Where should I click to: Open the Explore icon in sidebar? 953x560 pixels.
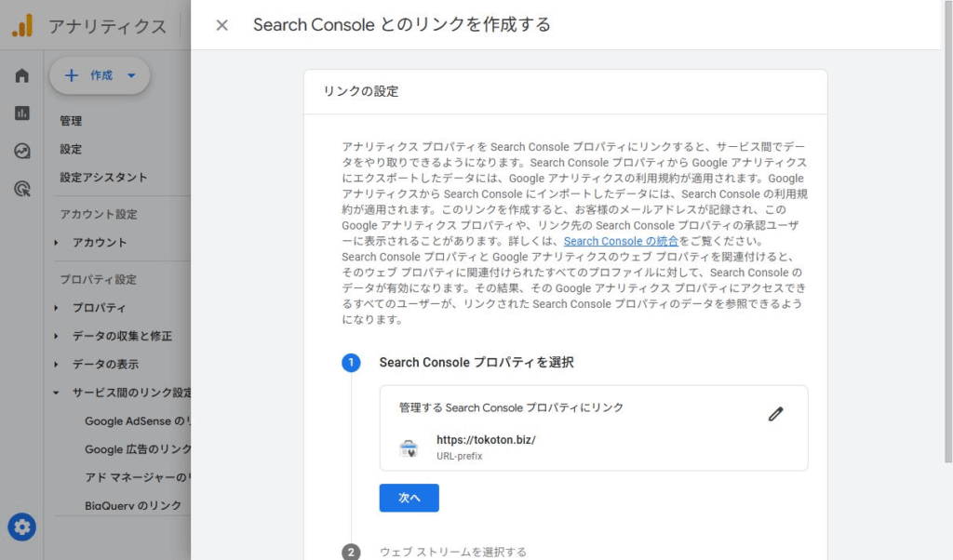(21, 151)
